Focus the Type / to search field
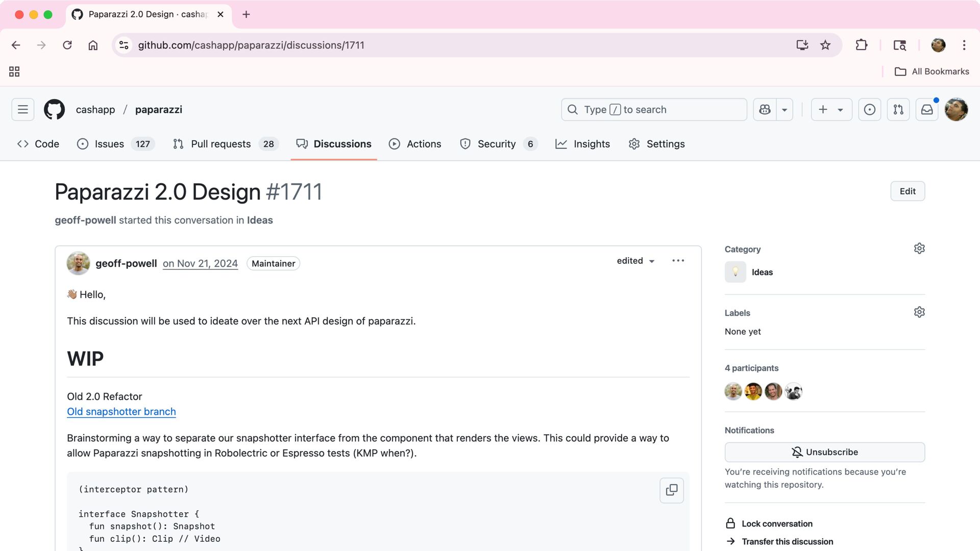The image size is (980, 551). (x=654, y=110)
